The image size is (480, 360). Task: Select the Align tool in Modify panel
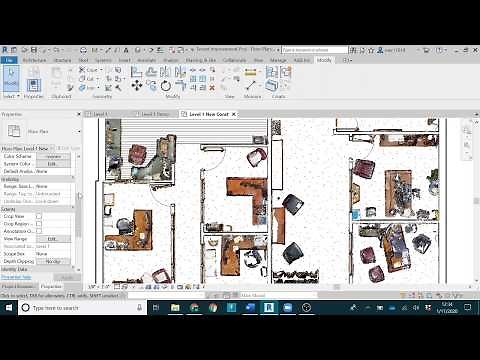pos(136,72)
